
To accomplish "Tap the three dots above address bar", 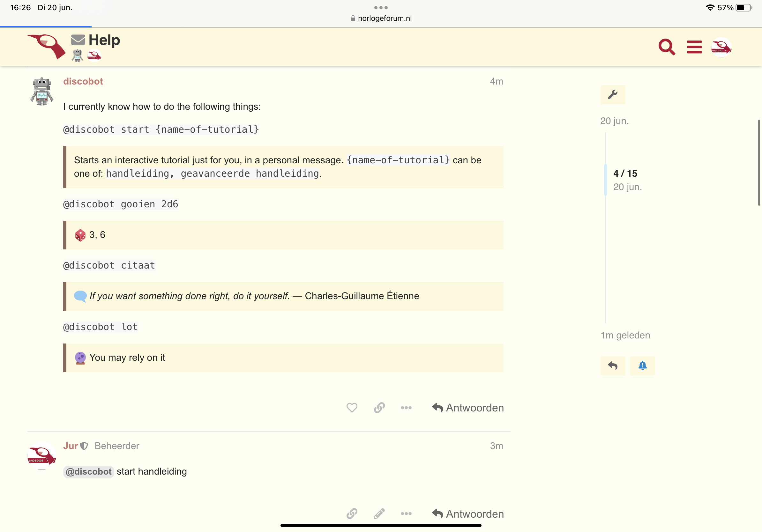I will point(381,7).
